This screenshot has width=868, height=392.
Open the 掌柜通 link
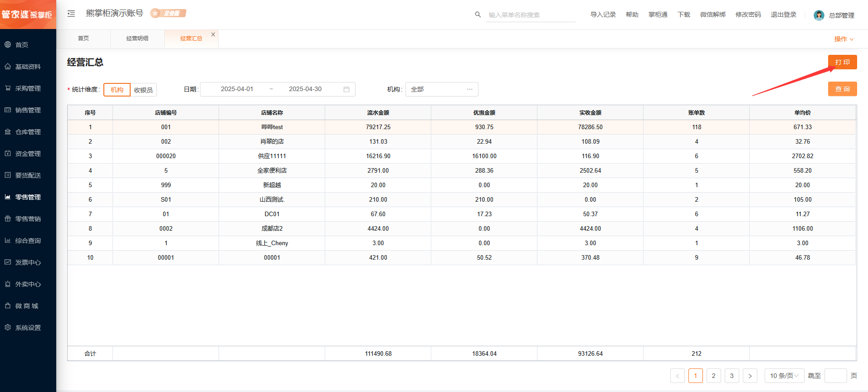click(x=658, y=15)
